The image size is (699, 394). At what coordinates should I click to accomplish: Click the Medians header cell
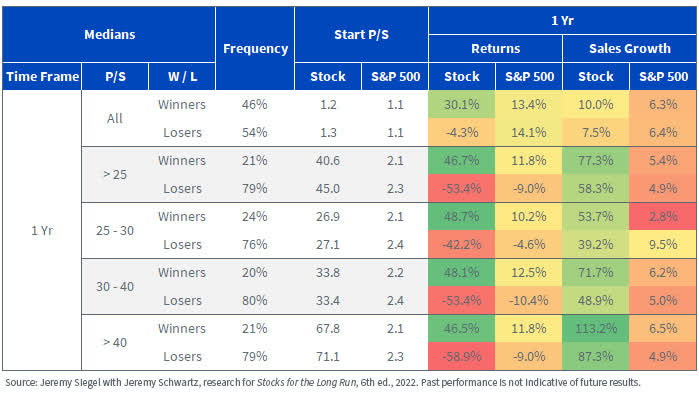tap(109, 34)
